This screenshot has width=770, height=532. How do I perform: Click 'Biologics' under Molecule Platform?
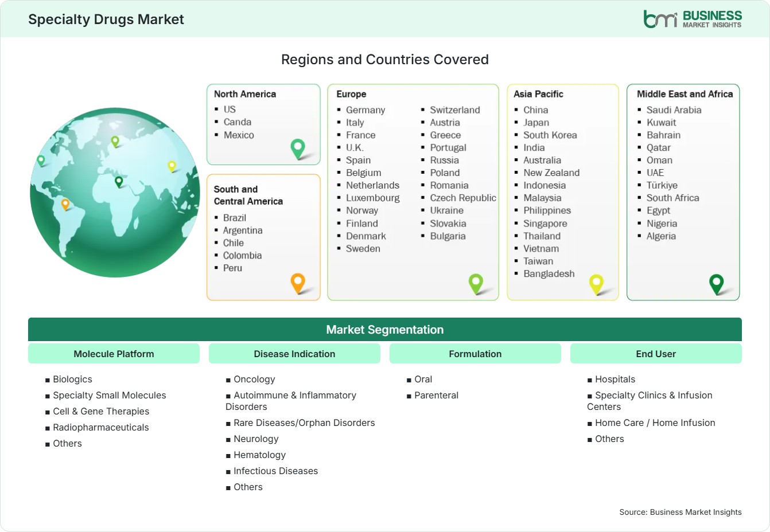click(x=72, y=380)
